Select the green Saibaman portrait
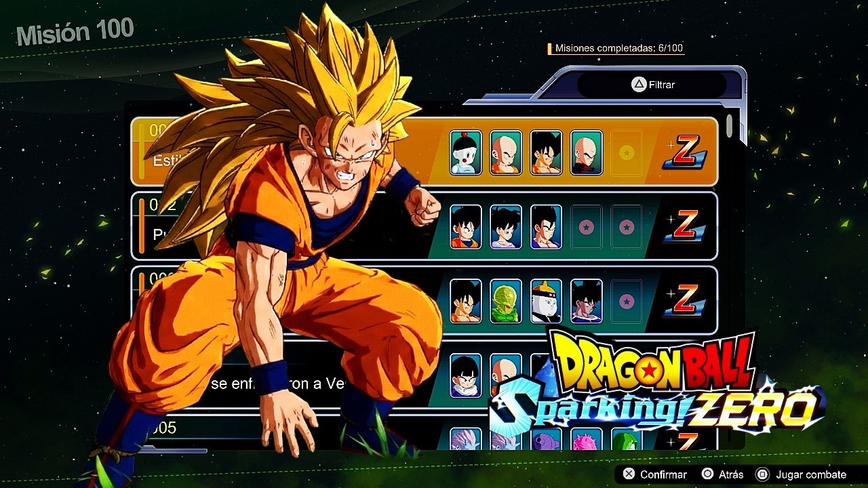This screenshot has width=868, height=488. [x=506, y=300]
